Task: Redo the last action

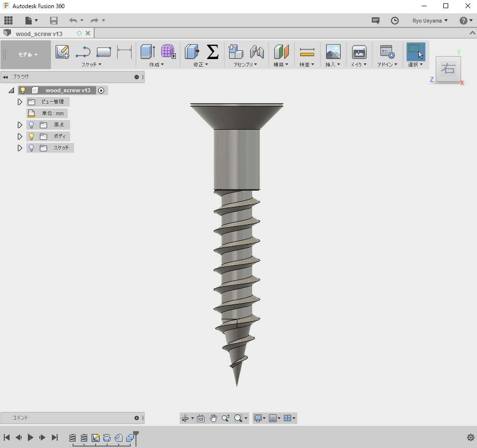Action: coord(95,20)
